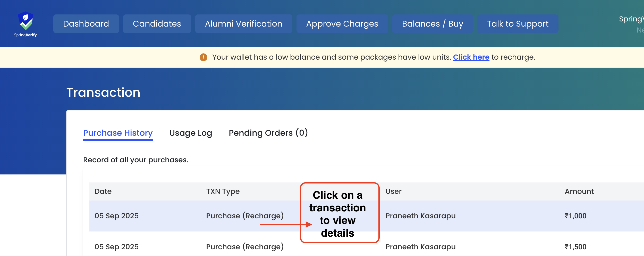Open the Approve Charges page
The width and height of the screenshot is (644, 256).
coord(342,24)
